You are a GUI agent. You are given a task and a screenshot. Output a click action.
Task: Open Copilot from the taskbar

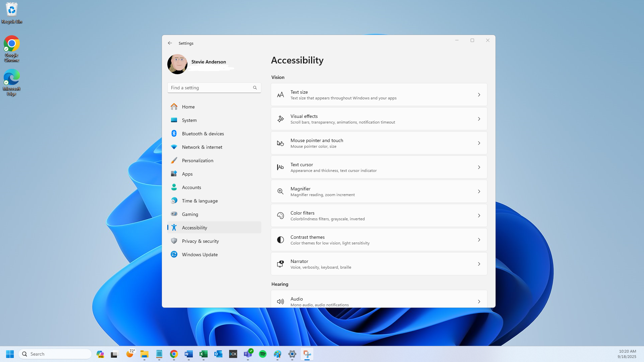coord(100,354)
